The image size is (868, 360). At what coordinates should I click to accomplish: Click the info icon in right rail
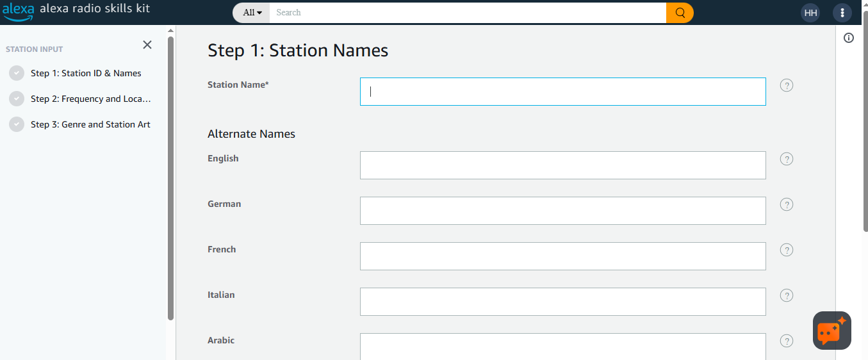[849, 38]
